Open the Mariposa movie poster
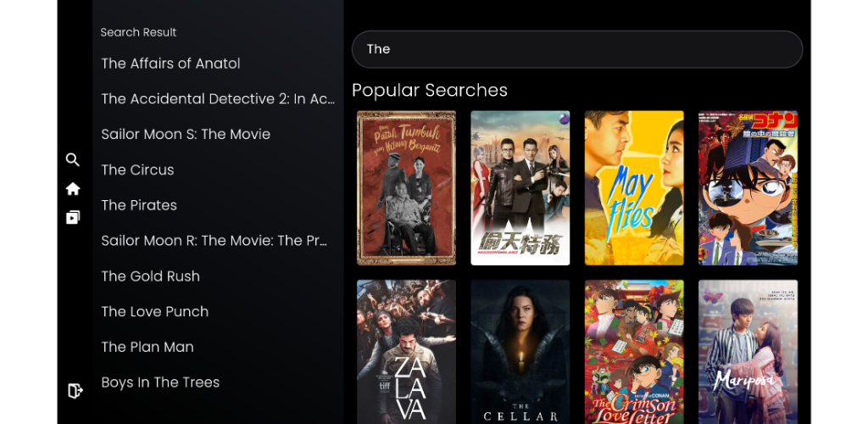This screenshot has height=424, width=868. point(748,352)
